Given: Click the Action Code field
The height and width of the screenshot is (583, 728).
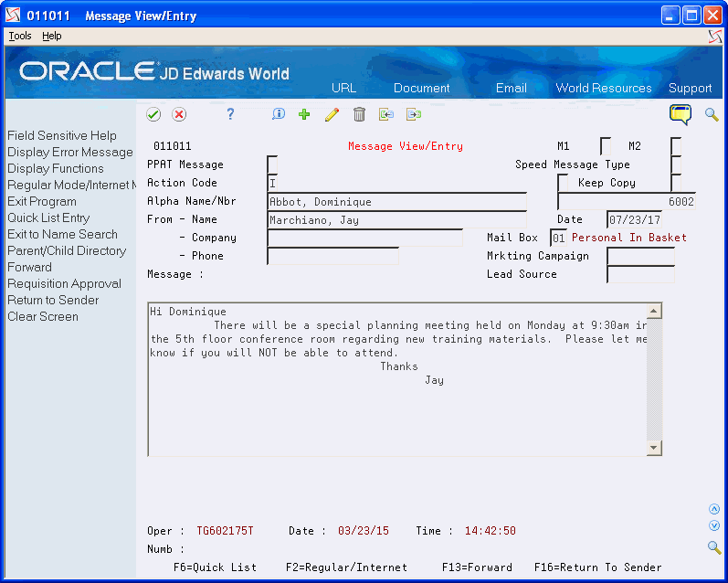Looking at the screenshot, I should click(272, 183).
